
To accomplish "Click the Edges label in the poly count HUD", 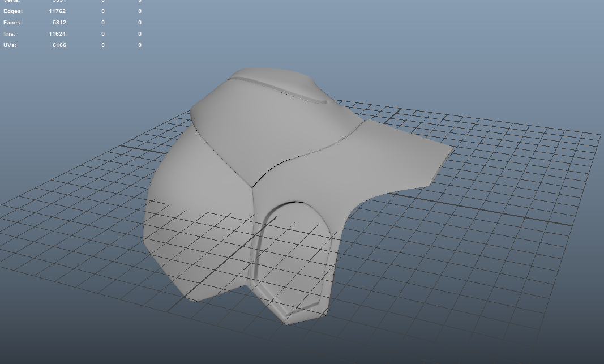I will tap(13, 11).
